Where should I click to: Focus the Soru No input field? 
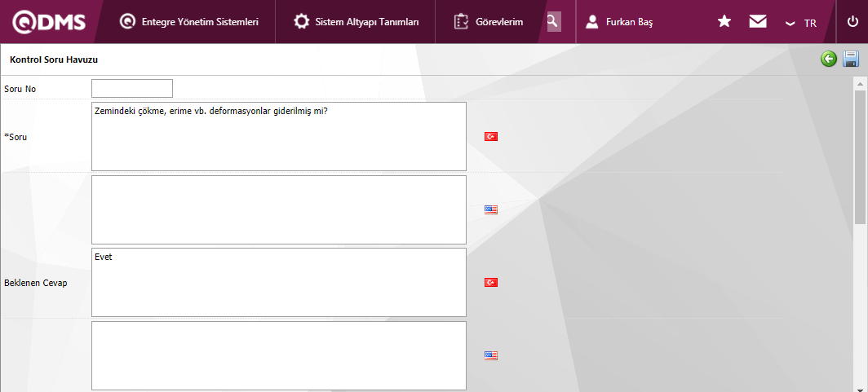[132, 89]
